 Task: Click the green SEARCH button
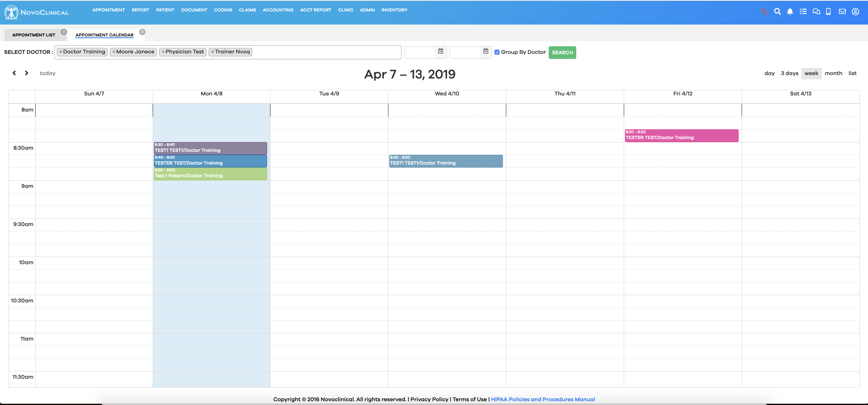point(562,53)
